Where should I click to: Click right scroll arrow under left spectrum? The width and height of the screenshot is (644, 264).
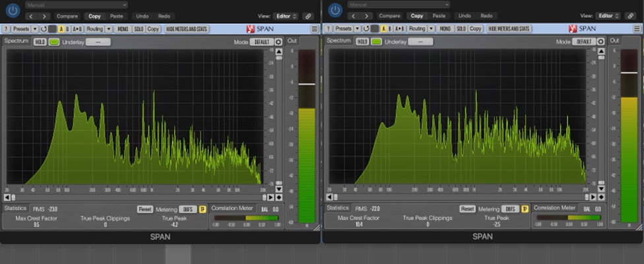[x=271, y=197]
